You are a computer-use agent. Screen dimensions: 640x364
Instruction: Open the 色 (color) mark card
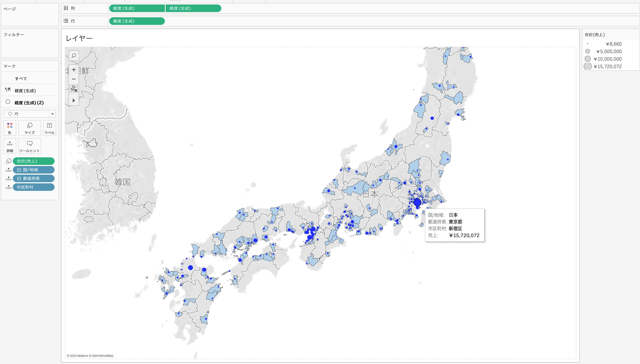click(x=10, y=128)
